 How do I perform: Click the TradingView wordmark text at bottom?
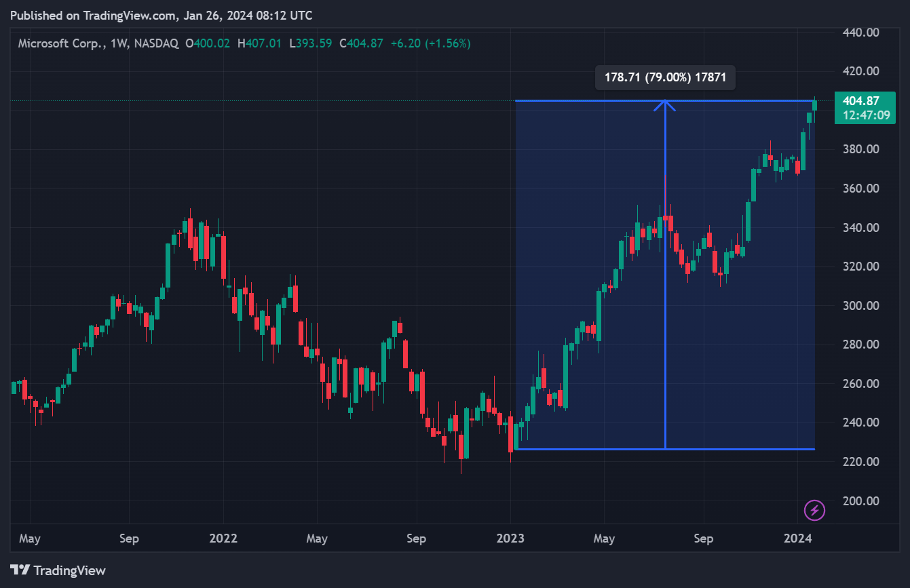(69, 570)
